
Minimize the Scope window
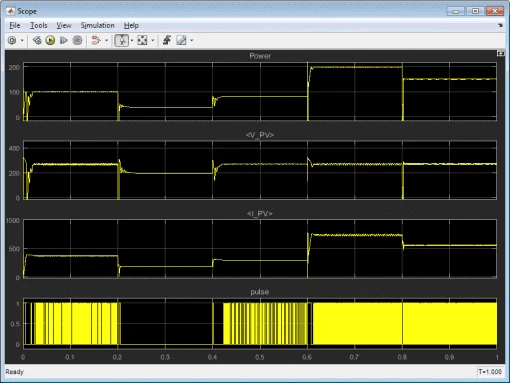coord(456,11)
